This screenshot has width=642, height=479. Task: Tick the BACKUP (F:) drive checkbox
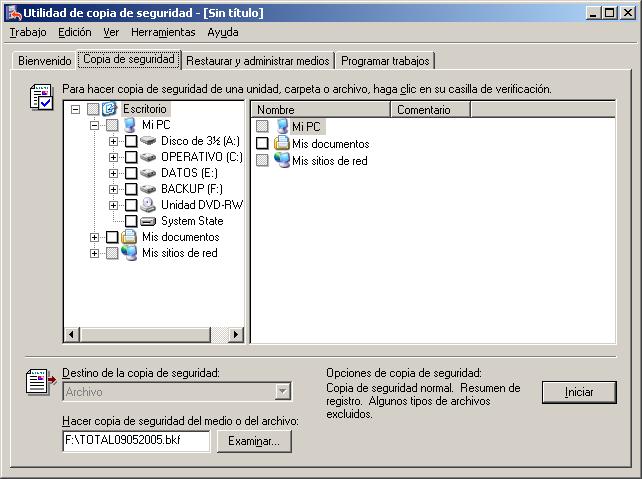pyautogui.click(x=130, y=189)
